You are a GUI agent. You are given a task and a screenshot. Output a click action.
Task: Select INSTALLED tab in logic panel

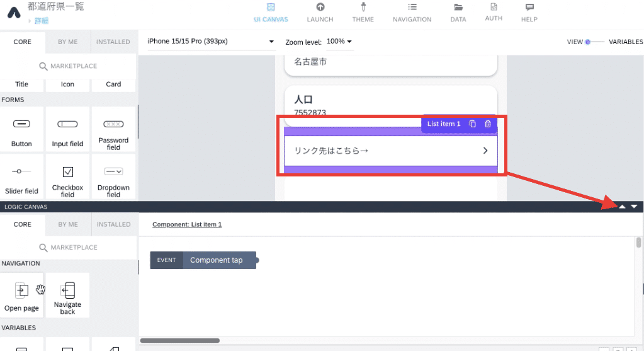click(113, 224)
